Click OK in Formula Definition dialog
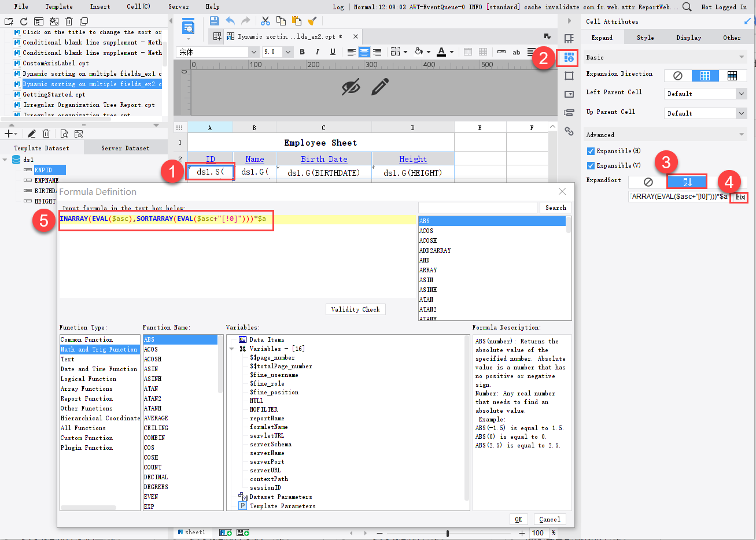 pos(518,519)
